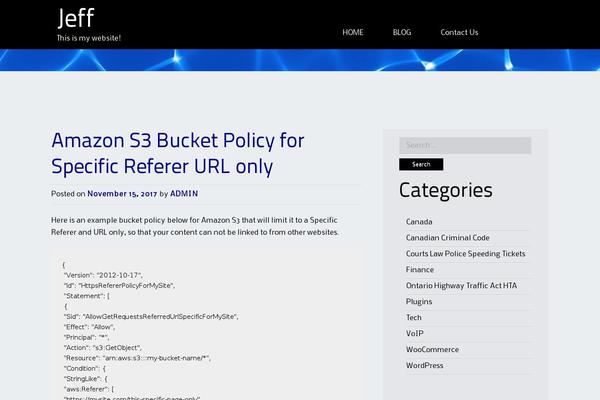Open the November 15, 2017 date link

pos(122,194)
